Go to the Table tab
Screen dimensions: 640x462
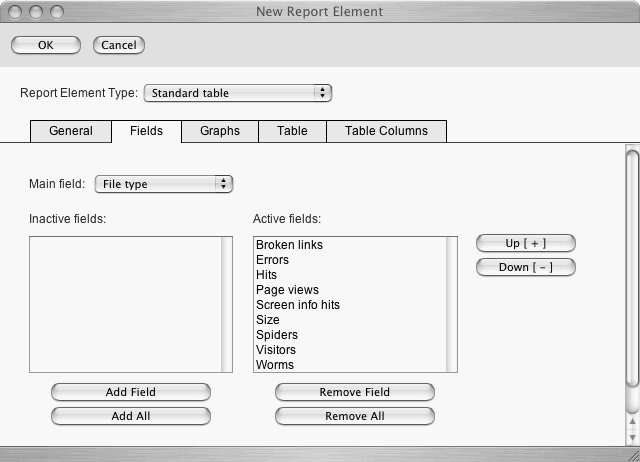(292, 131)
